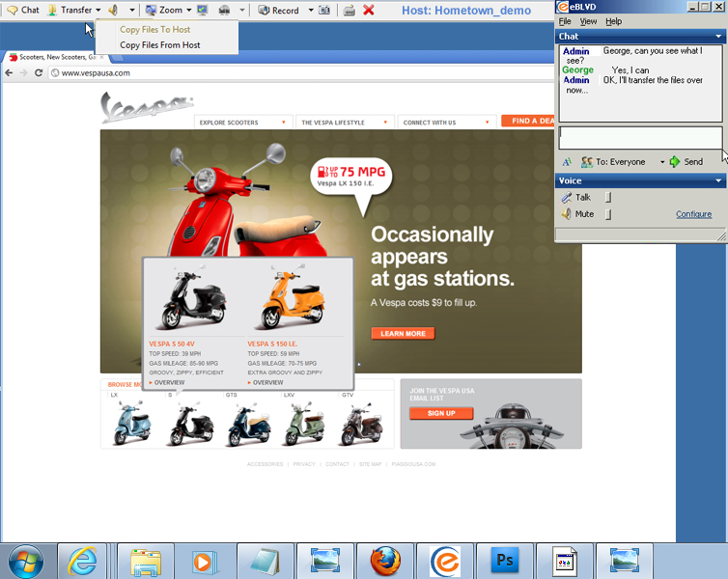Select the GTS navy scooter thumbnail
Viewport: 728px width, 579px height.
[249, 424]
